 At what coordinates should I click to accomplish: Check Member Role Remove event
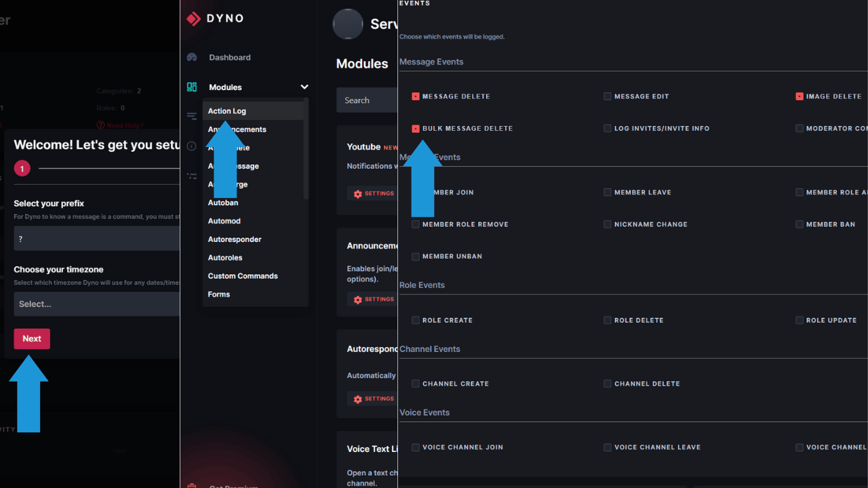tap(416, 224)
